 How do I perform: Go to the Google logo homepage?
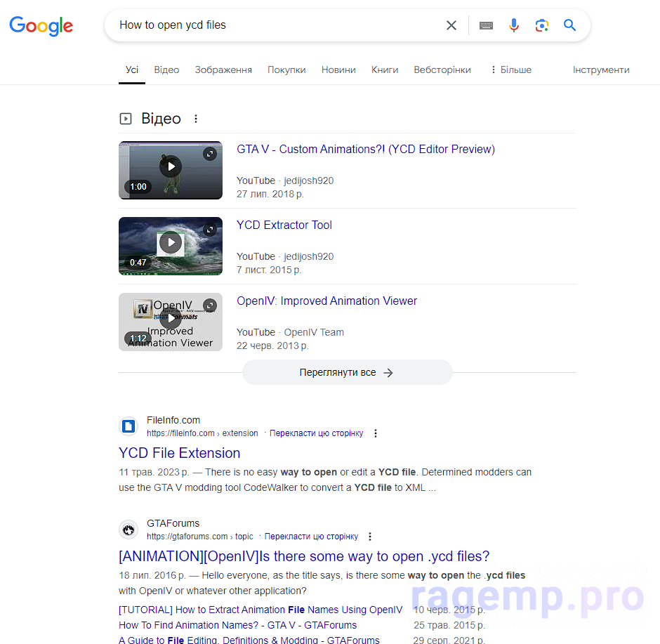pyautogui.click(x=41, y=26)
